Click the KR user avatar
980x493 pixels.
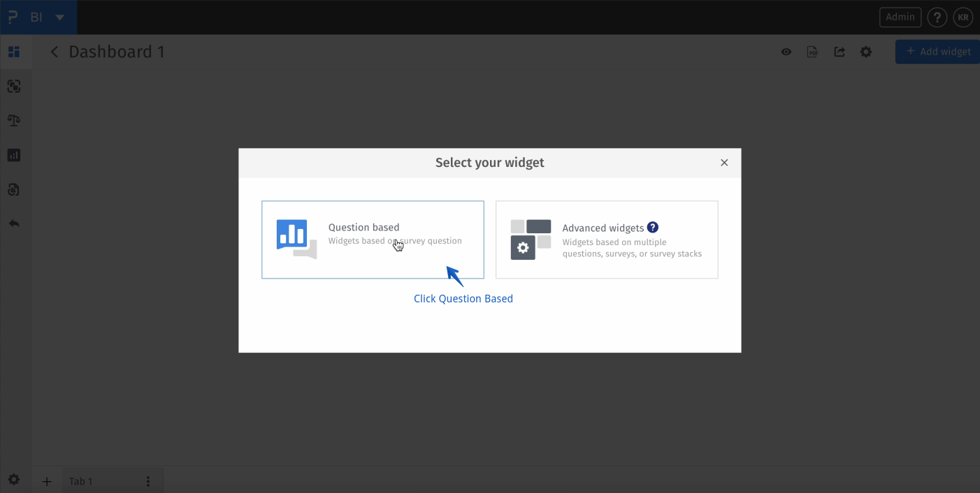coord(963,17)
